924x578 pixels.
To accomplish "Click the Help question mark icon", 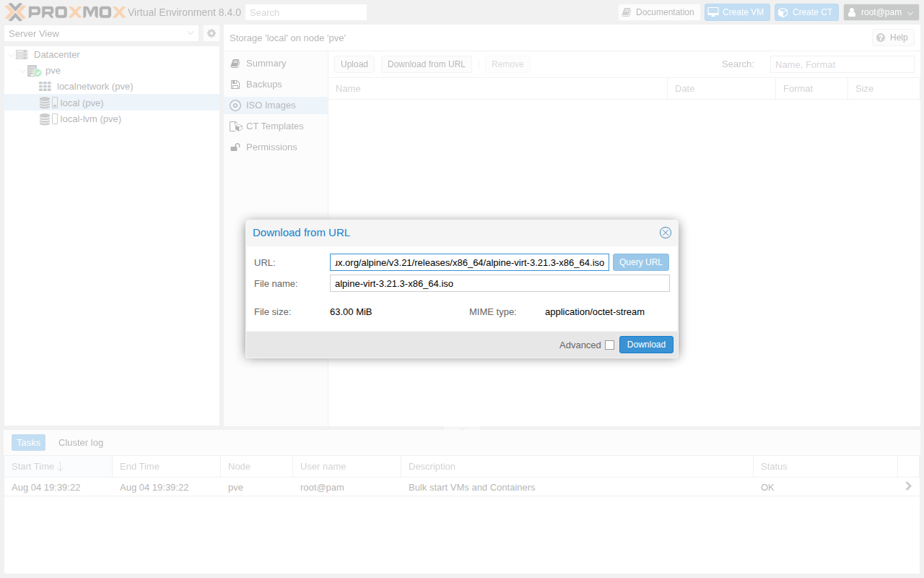I will (x=881, y=38).
